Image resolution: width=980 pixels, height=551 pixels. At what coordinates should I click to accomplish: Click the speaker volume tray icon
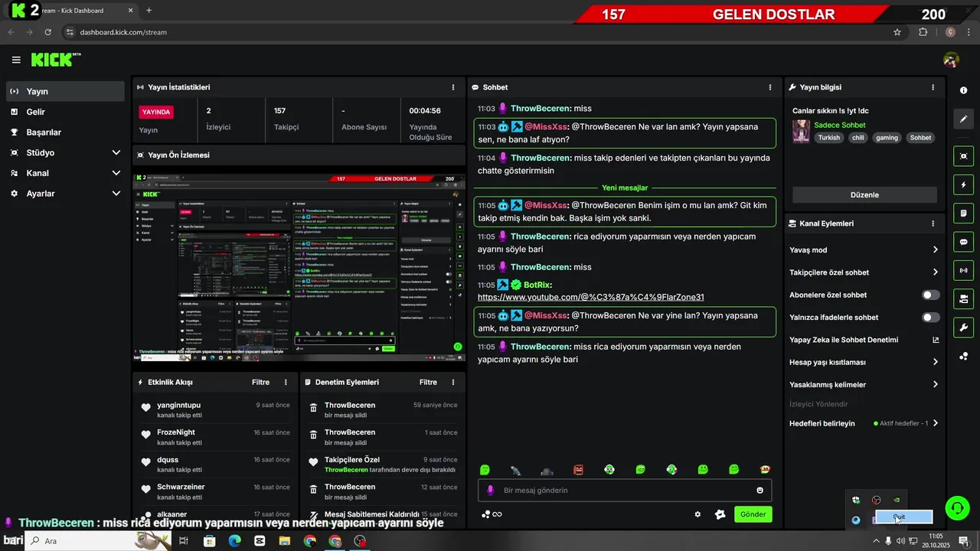[900, 541]
